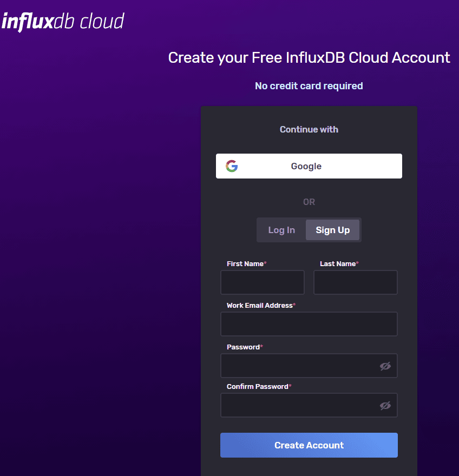Continue with Google
The image size is (459, 476).
tap(309, 166)
